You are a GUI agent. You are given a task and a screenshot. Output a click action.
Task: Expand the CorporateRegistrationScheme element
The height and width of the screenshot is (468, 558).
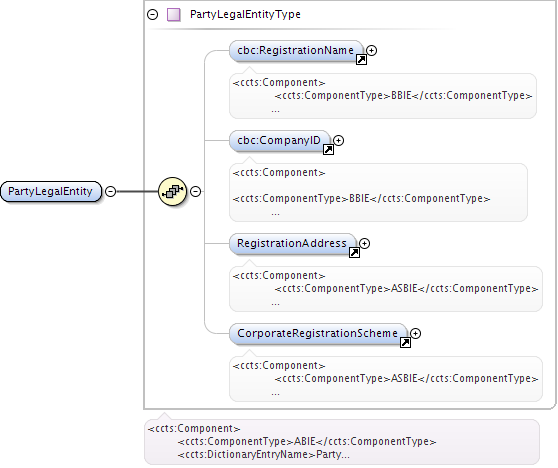pyautogui.click(x=416, y=333)
